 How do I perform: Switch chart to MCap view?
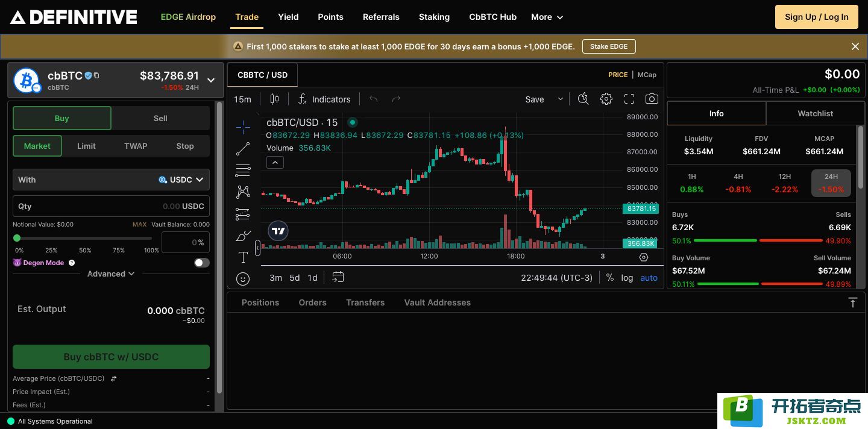pyautogui.click(x=647, y=75)
